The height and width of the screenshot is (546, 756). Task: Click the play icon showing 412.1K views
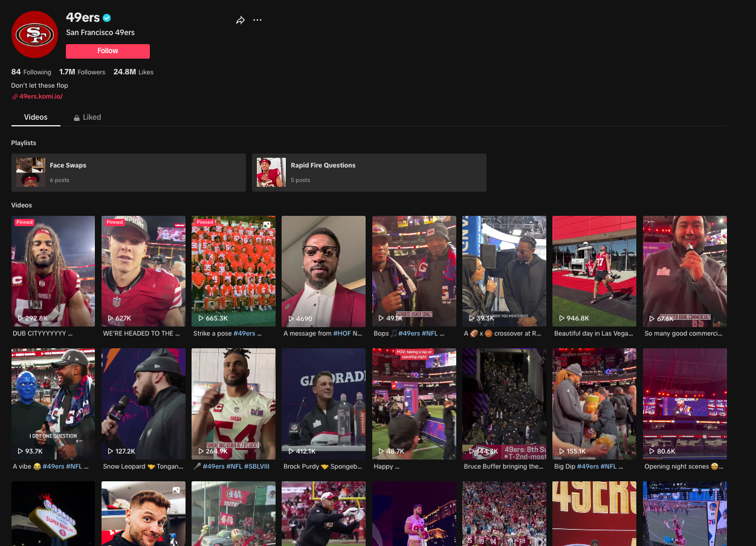click(291, 451)
